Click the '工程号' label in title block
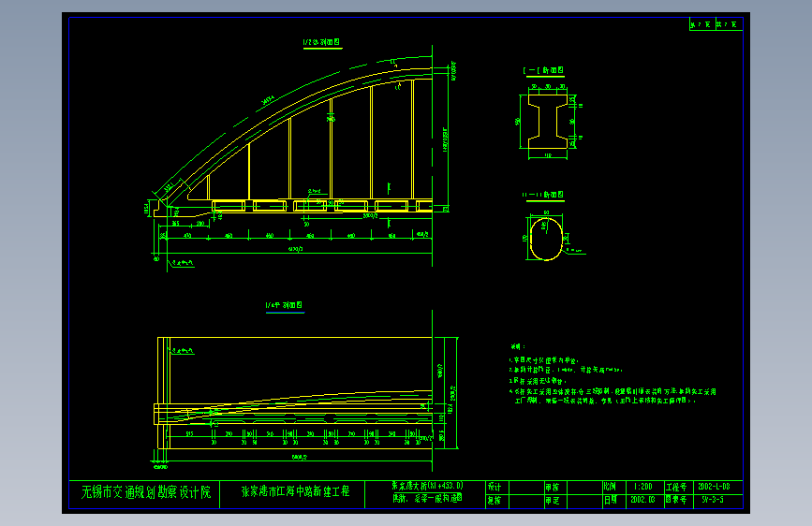812x526 pixels. point(676,488)
